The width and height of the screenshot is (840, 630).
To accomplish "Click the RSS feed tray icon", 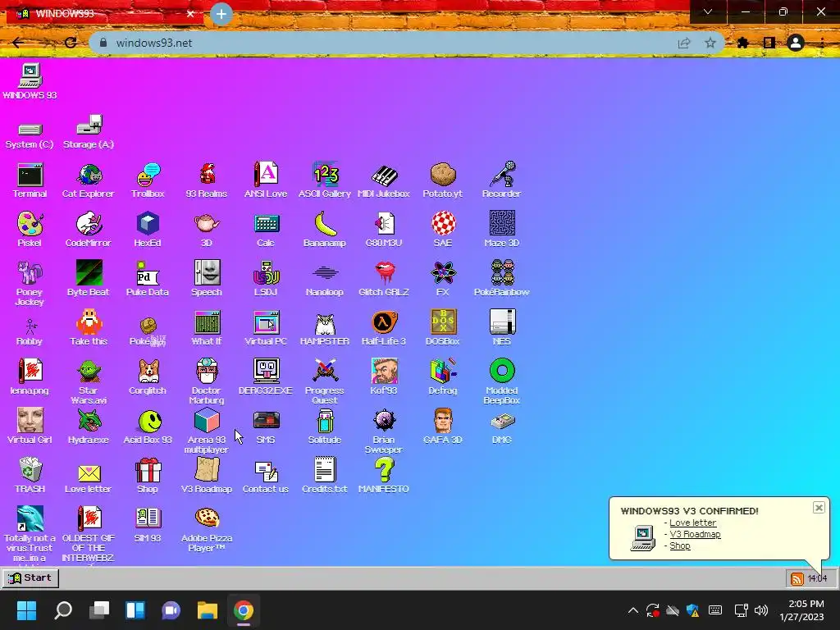I will click(x=797, y=578).
